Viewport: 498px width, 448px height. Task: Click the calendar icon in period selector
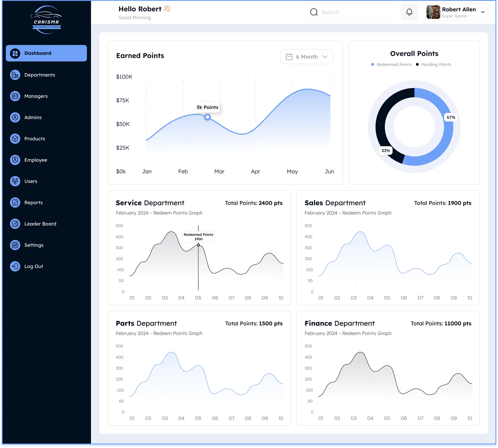(289, 57)
